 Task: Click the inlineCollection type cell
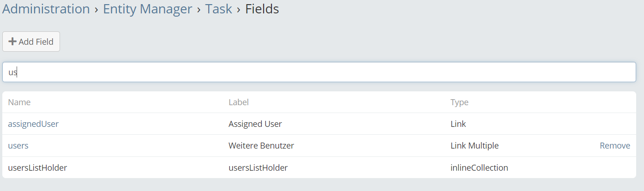[x=479, y=167]
